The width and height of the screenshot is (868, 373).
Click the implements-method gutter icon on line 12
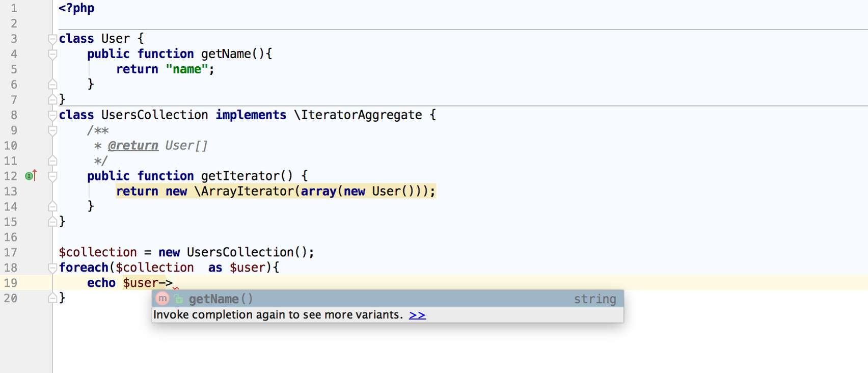point(31,176)
